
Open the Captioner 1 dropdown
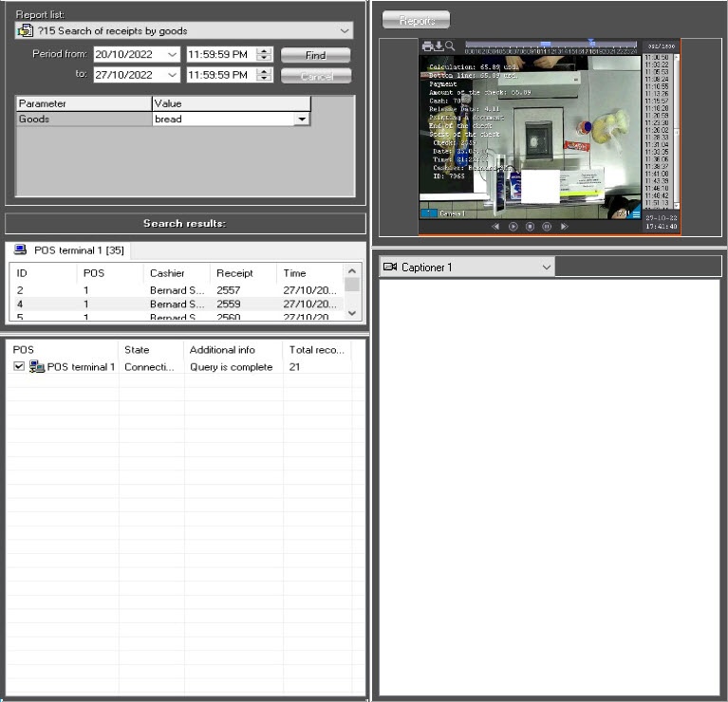pos(545,268)
